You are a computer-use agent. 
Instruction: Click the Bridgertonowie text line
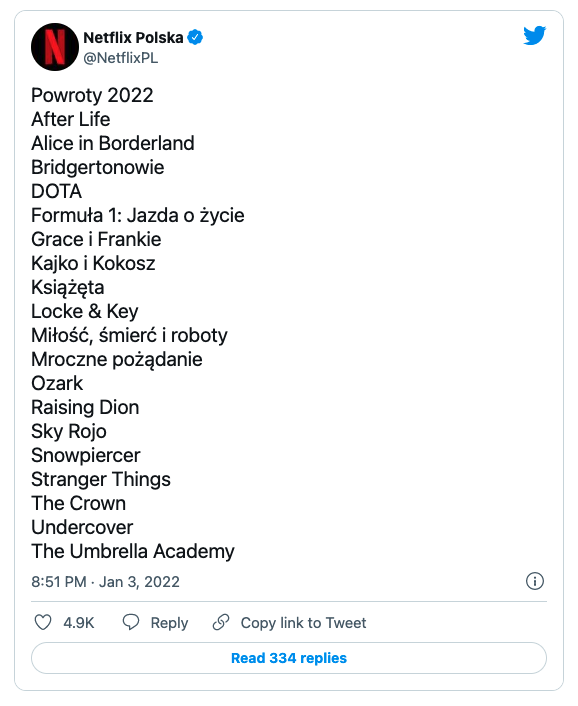point(98,167)
